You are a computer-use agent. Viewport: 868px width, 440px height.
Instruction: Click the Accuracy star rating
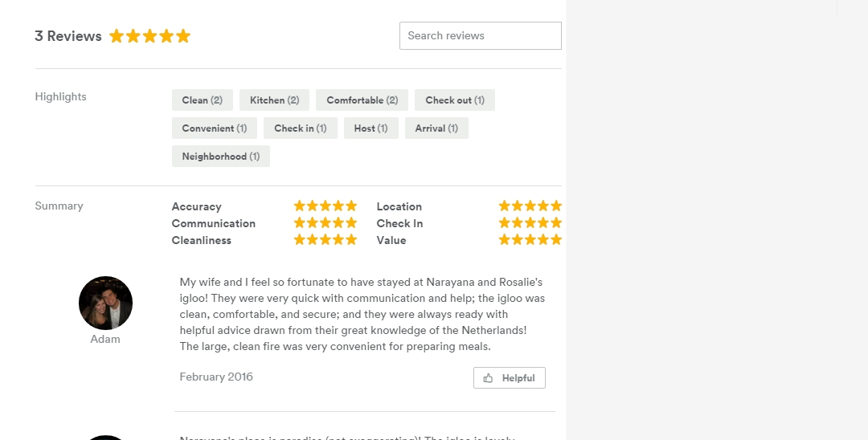pos(325,206)
